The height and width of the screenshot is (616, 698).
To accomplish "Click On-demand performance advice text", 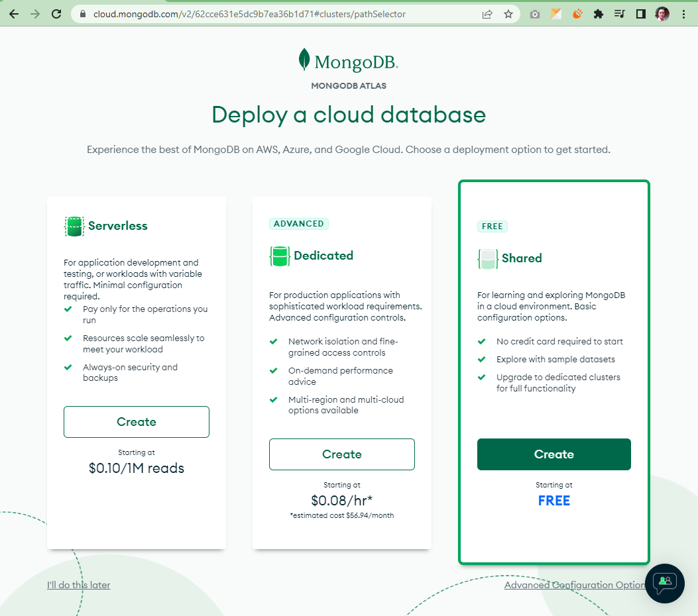I will click(341, 376).
